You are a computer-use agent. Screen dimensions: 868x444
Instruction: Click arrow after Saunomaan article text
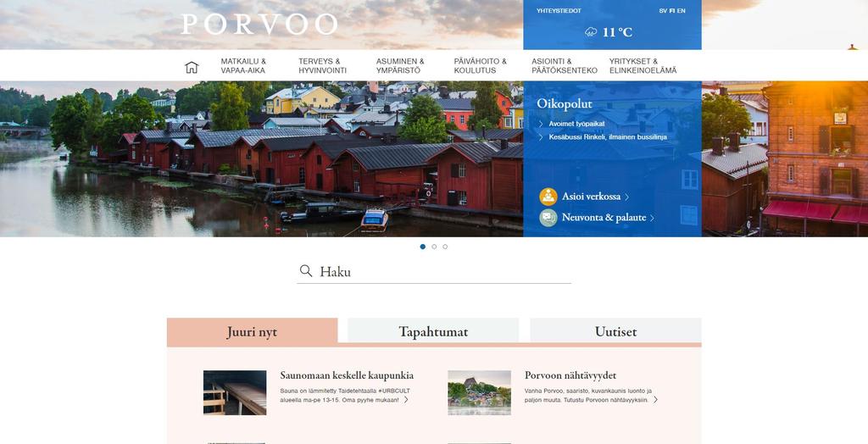406,399
